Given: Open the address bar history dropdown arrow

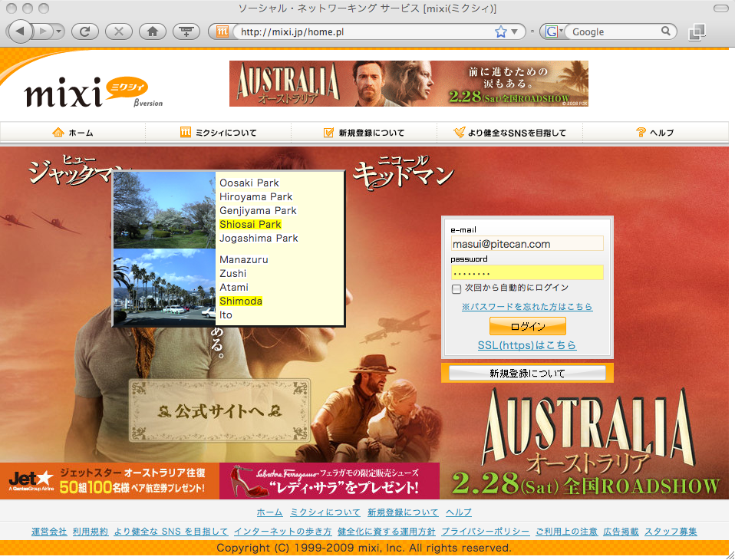Looking at the screenshot, I should click(514, 31).
